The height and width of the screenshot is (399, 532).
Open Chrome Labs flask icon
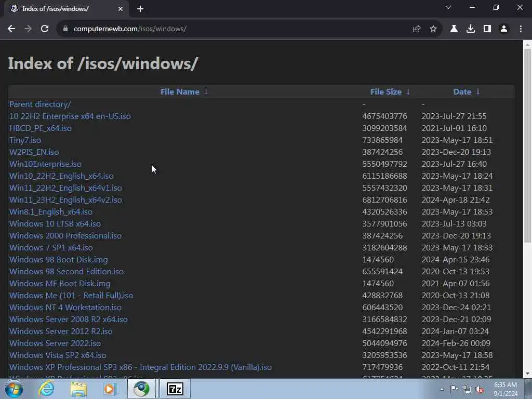pos(454,29)
